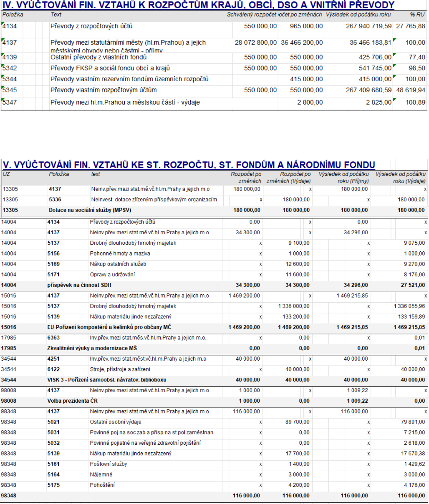The height and width of the screenshot is (504, 429).
Task: Click value 425 706,00
Action: (x=375, y=57)
